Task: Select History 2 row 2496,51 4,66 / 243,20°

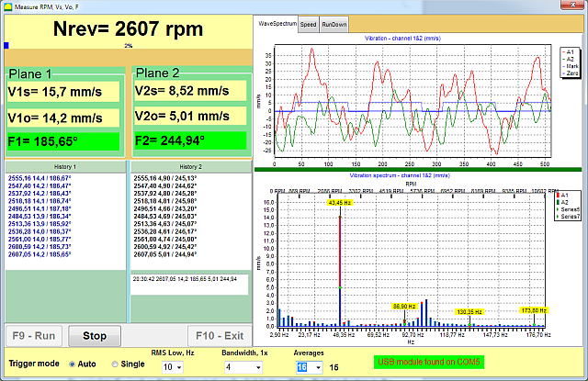Action: (165, 208)
